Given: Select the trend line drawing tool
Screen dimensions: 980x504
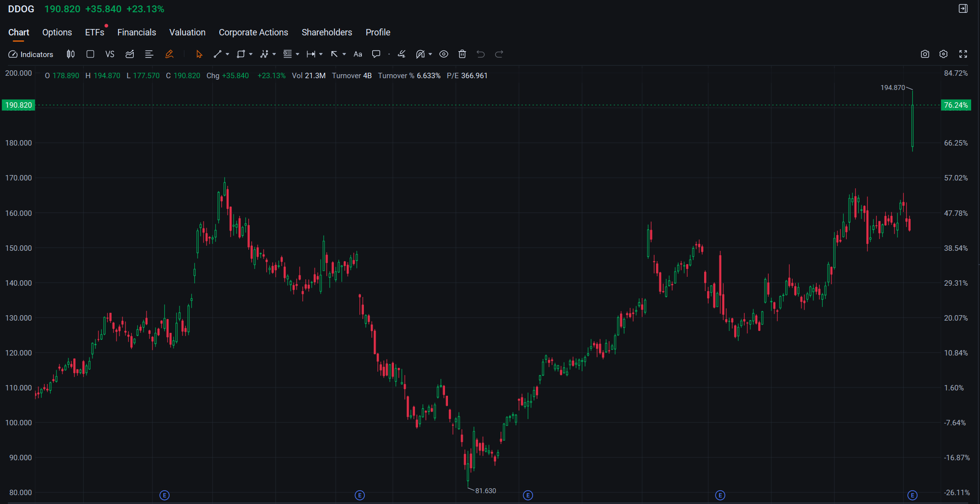Looking at the screenshot, I should [218, 54].
